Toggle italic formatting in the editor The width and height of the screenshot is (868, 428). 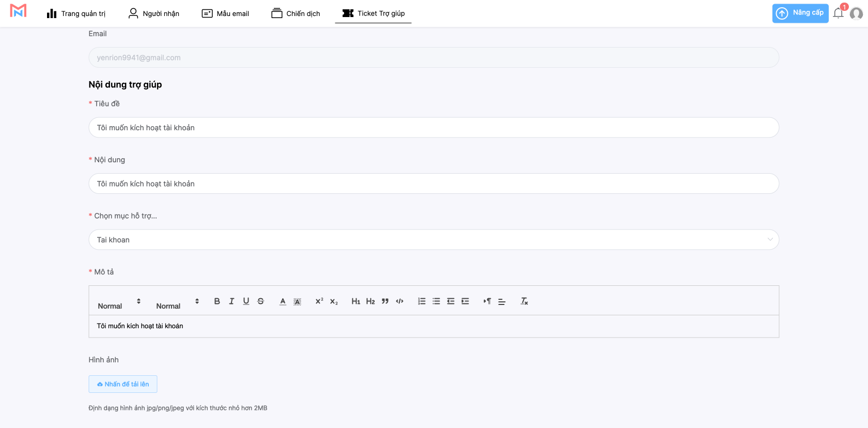pos(231,301)
